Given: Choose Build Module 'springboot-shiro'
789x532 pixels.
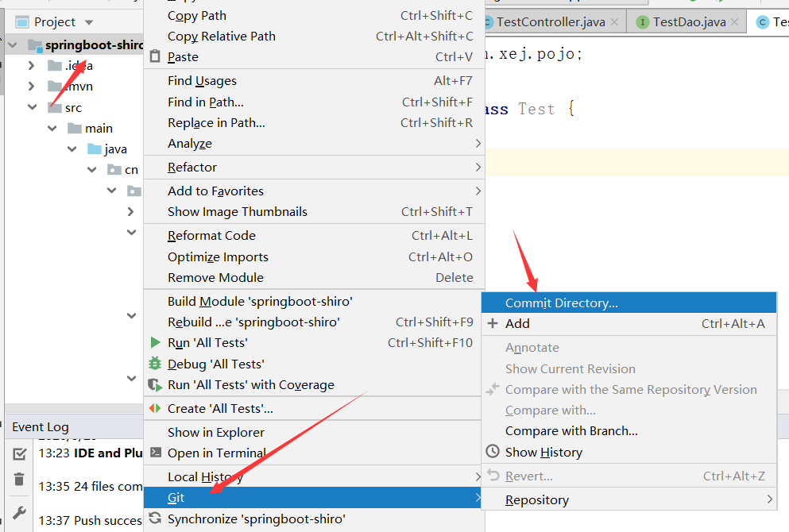Looking at the screenshot, I should pos(314,301).
